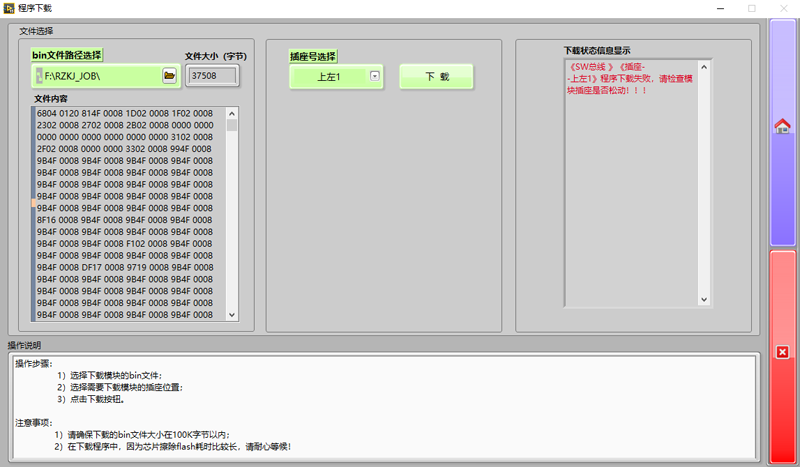Image resolution: width=800 pixels, height=467 pixels.
Task: Click first hex line starting with 6804
Action: [125, 114]
